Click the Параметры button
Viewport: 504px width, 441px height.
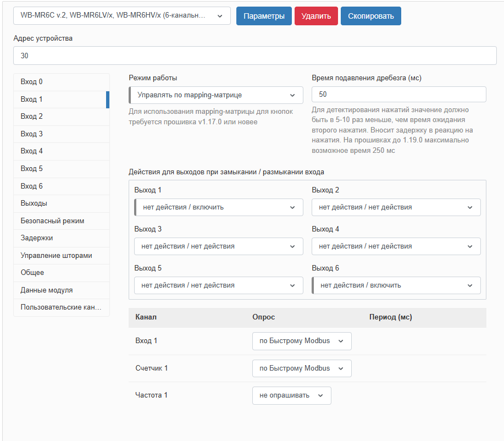point(264,16)
